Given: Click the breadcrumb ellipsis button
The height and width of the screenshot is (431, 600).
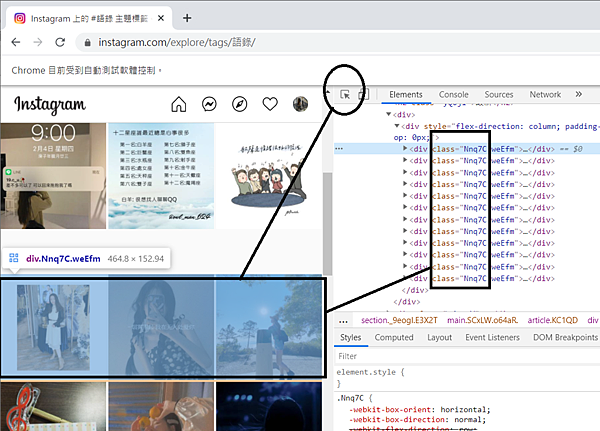Looking at the screenshot, I should click(x=343, y=321).
